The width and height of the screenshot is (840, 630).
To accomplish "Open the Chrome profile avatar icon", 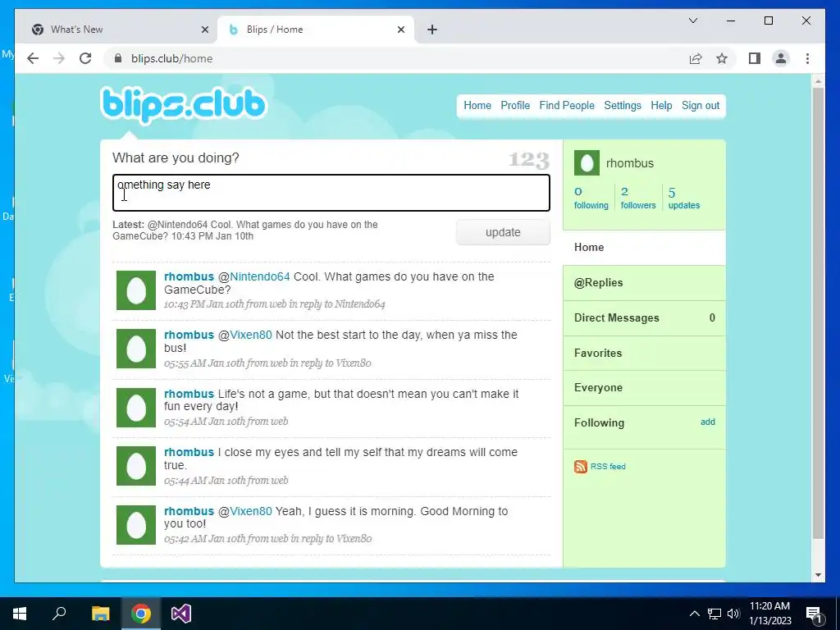I will [x=781, y=58].
